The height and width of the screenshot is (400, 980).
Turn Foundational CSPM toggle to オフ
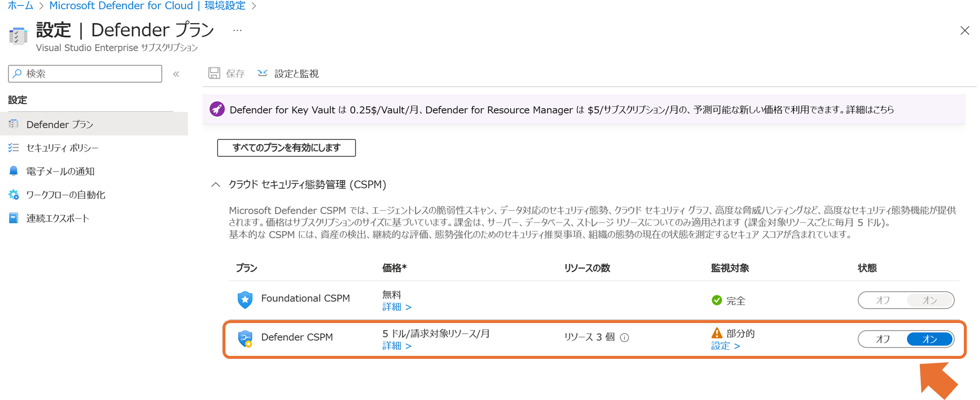[x=882, y=300]
